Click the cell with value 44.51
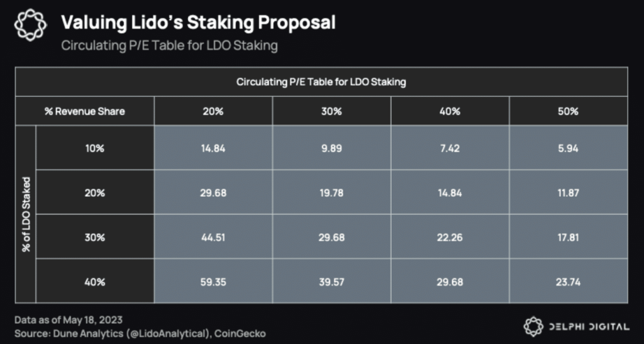This screenshot has height=344, width=644. 213,238
